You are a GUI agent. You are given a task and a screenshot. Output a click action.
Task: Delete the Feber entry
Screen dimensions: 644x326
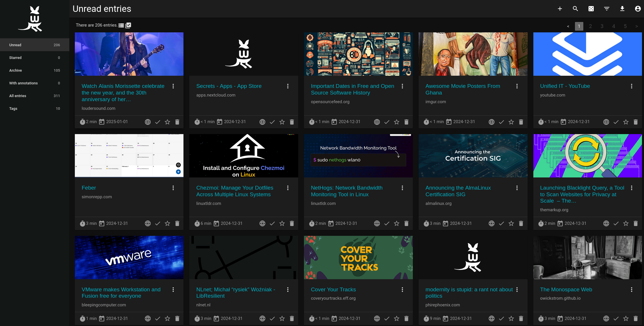pos(177,223)
